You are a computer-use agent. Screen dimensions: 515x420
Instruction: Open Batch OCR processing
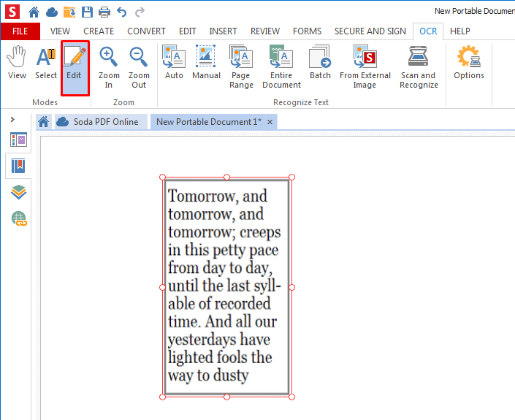pyautogui.click(x=320, y=62)
